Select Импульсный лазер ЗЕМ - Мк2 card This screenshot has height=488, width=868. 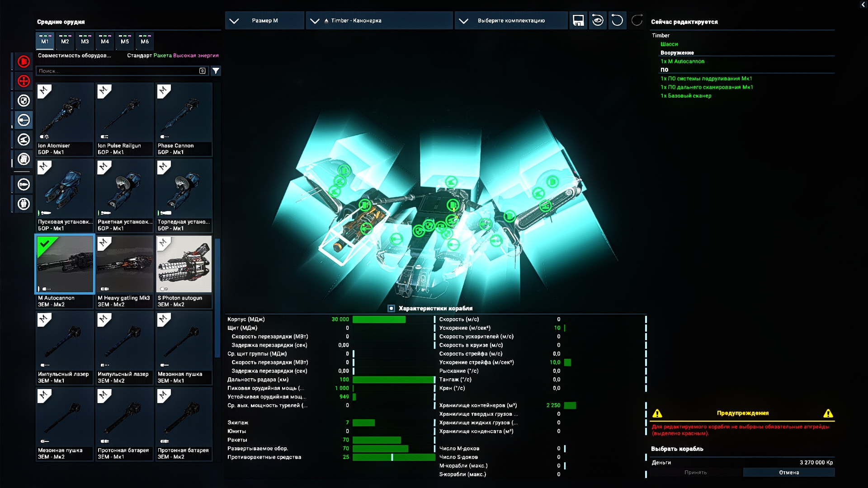(124, 348)
